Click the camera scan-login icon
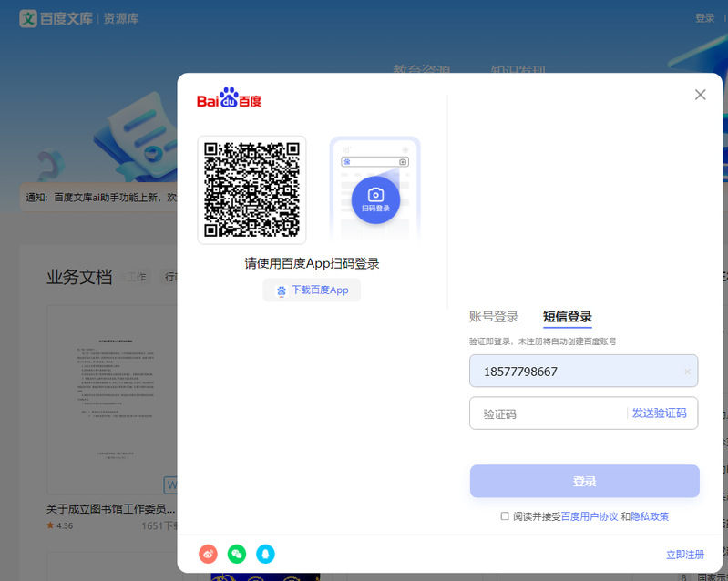 (x=375, y=199)
